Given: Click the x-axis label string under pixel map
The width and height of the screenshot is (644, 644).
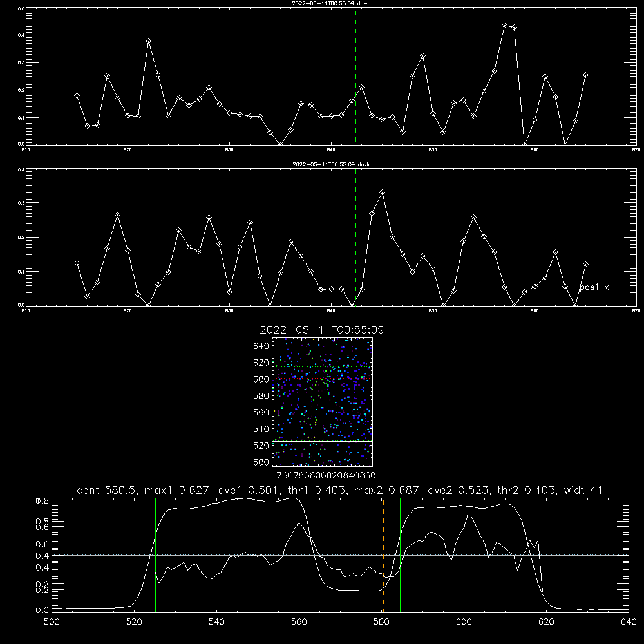Looking at the screenshot, I should [x=326, y=476].
